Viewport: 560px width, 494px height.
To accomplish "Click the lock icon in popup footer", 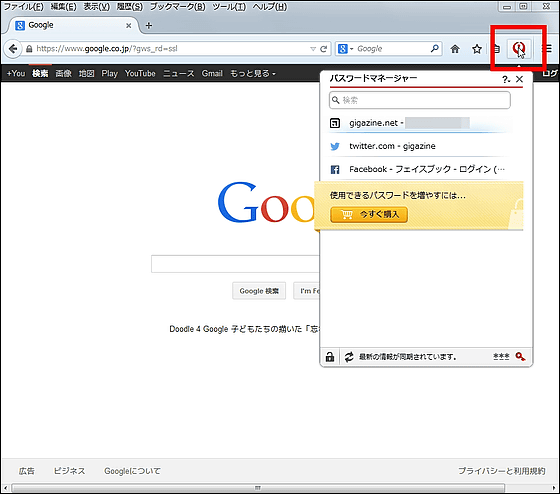I will (x=330, y=356).
